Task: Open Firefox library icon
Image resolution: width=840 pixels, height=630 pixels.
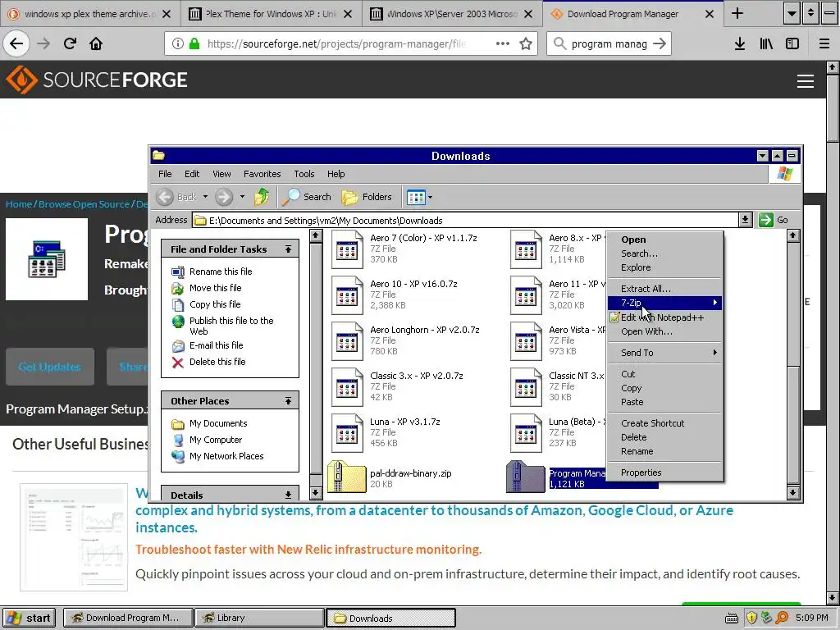Action: pos(766,44)
